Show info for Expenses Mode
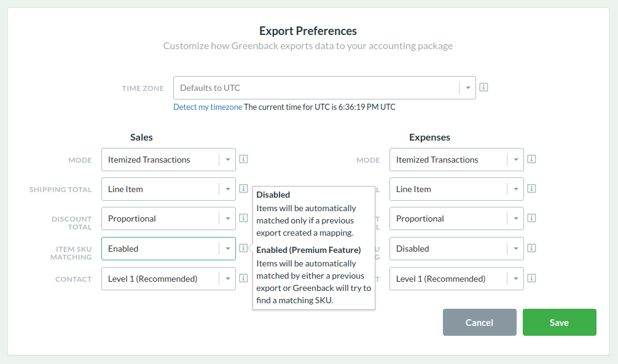 pos(531,159)
